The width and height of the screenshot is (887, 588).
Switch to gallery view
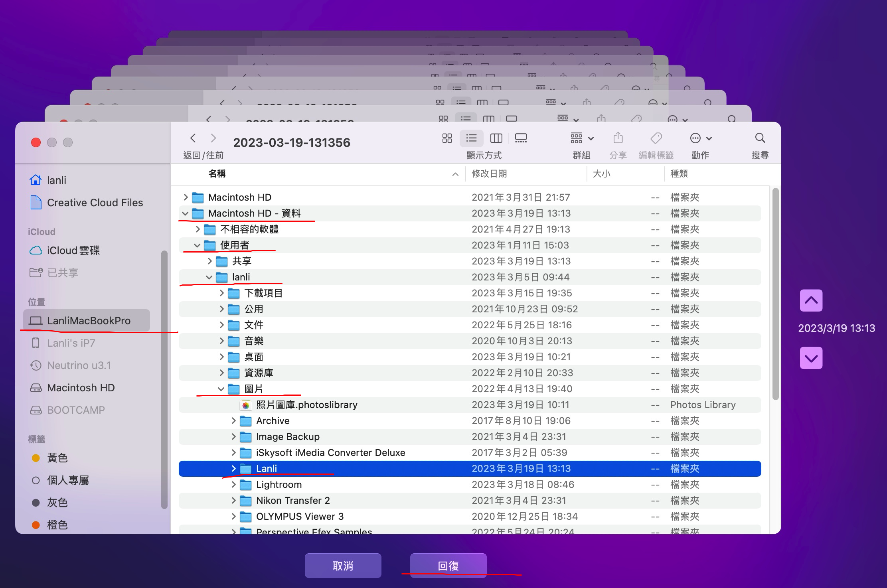(x=521, y=138)
